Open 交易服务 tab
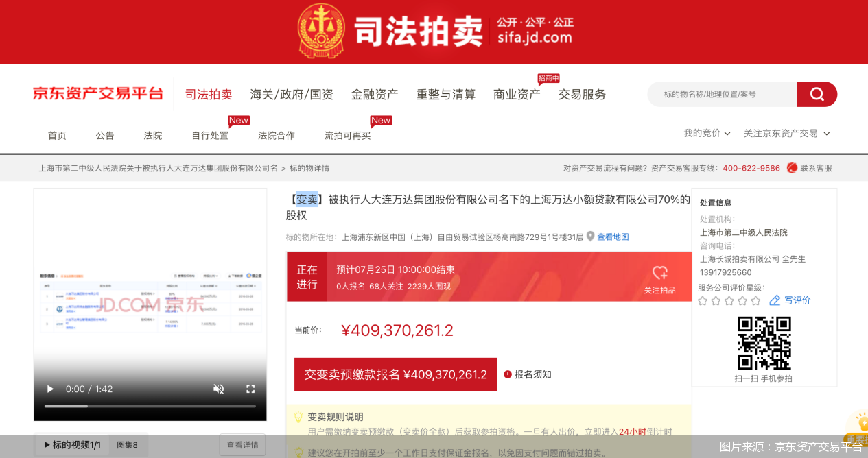Viewport: 868px width, 458px height. pos(582,95)
